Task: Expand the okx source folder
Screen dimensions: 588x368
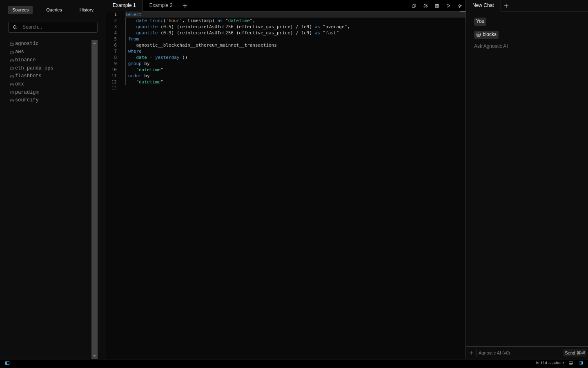Action: [17, 84]
